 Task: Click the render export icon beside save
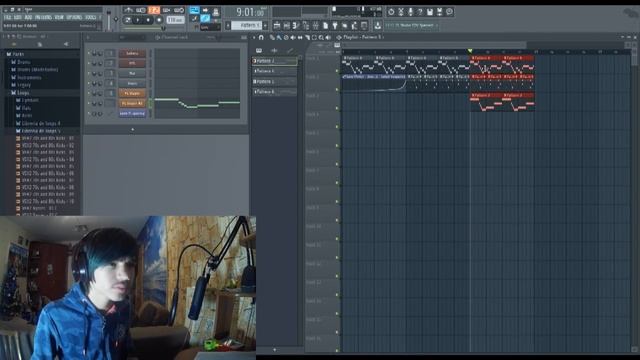[x=440, y=12]
